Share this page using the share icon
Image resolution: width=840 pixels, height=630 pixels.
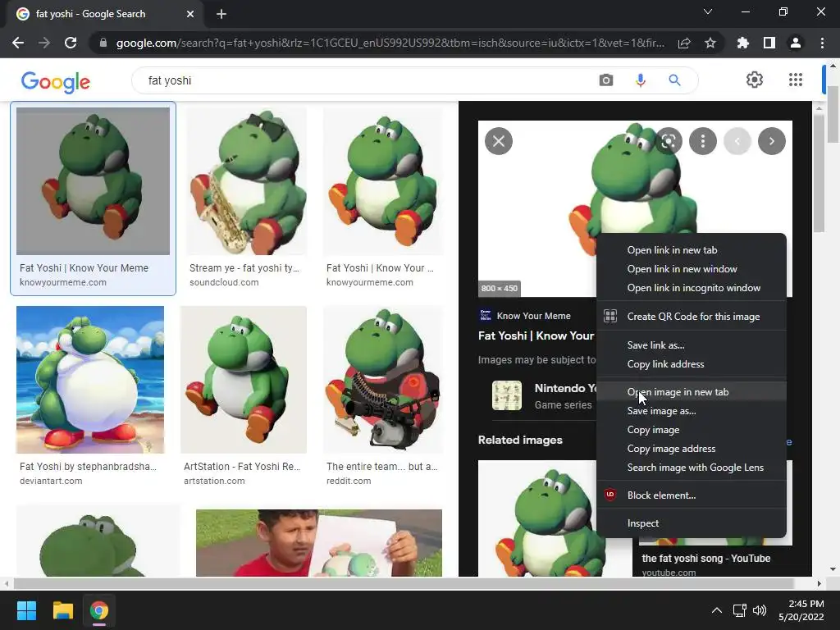(x=684, y=43)
